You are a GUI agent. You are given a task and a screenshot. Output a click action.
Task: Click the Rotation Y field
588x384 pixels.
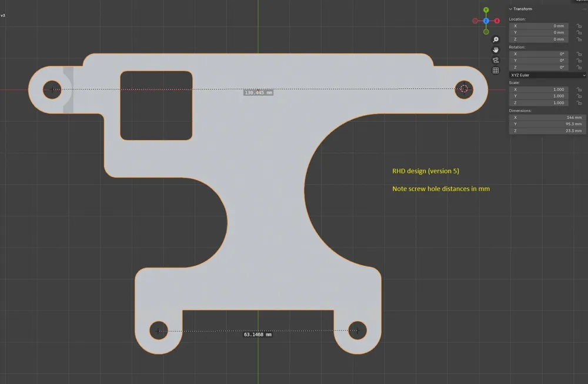[539, 61]
